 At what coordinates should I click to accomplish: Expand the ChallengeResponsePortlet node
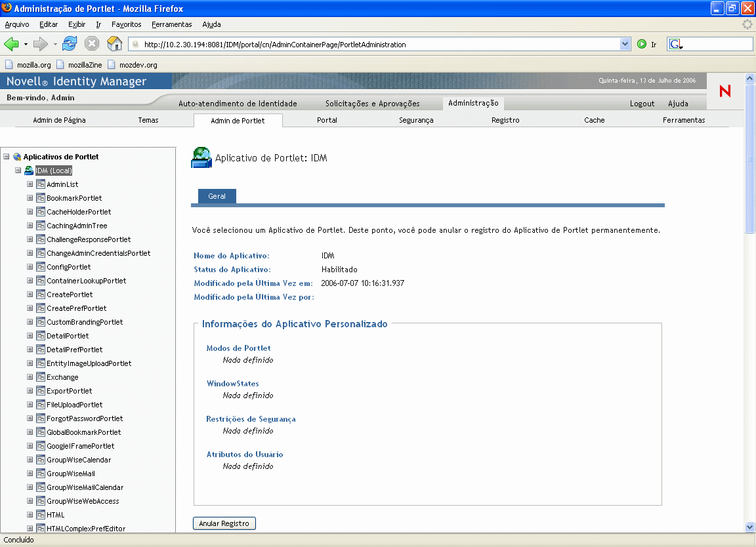tap(30, 239)
